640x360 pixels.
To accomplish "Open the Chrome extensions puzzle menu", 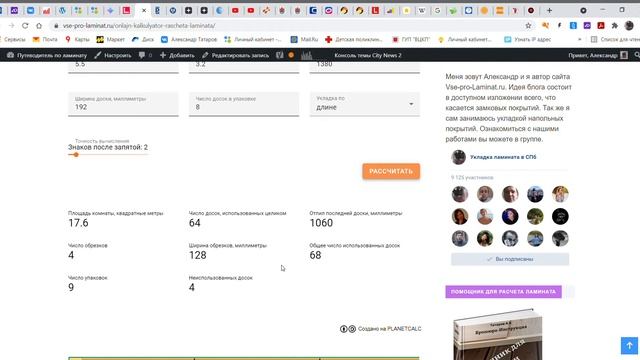I will point(615,26).
